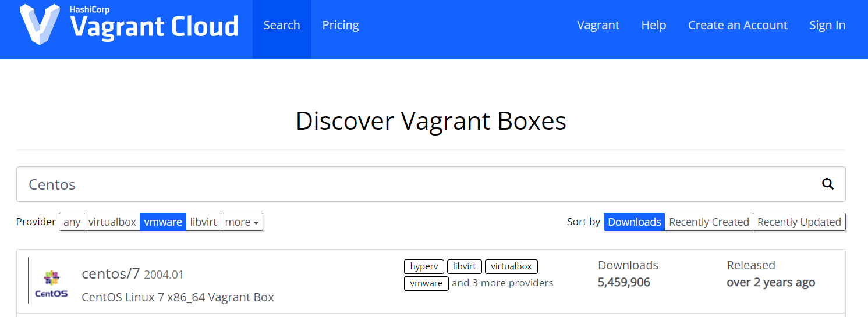Expand the 'more' providers dropdown

(242, 222)
